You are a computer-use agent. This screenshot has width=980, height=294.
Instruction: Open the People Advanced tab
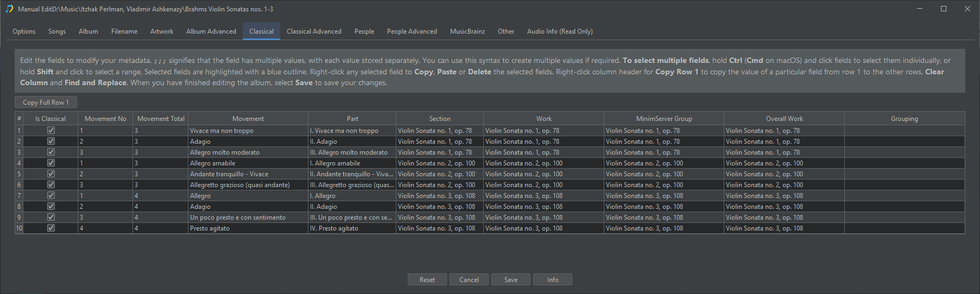tap(412, 31)
